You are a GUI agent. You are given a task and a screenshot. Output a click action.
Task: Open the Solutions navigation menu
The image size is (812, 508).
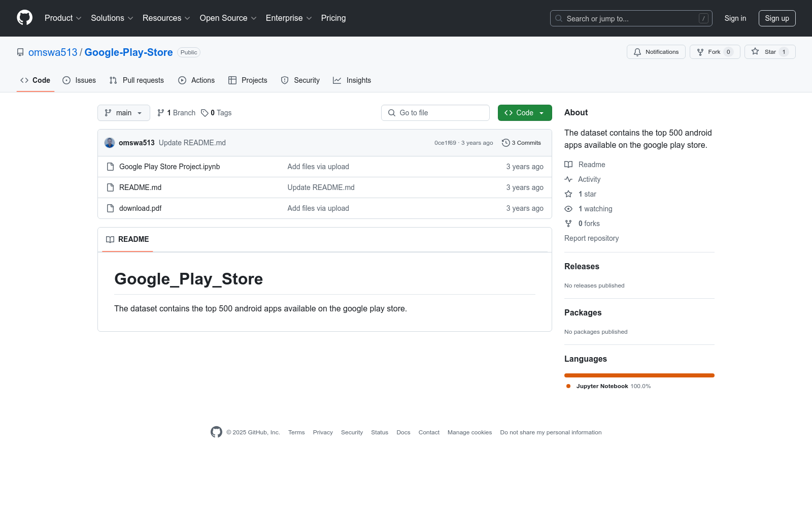pyautogui.click(x=112, y=18)
